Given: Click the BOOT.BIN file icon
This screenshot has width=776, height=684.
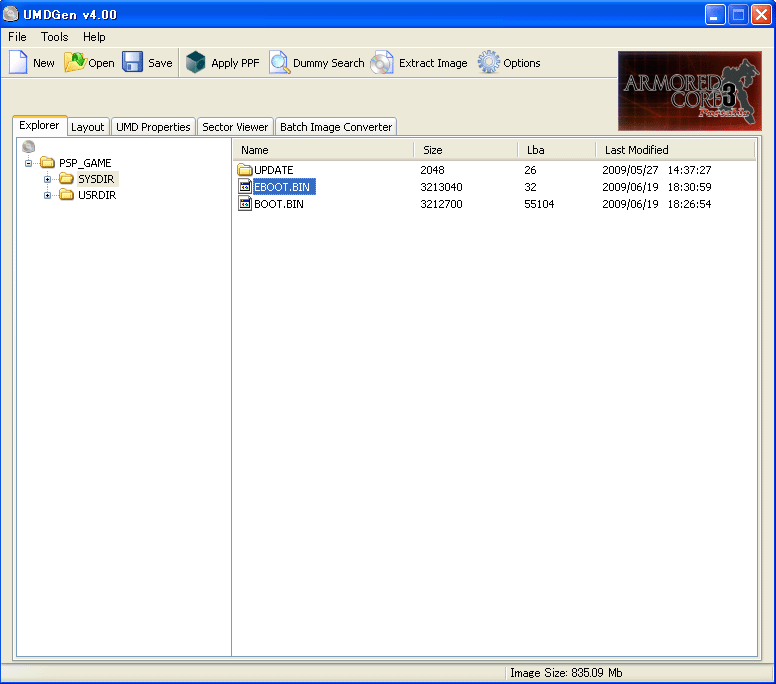Looking at the screenshot, I should point(245,203).
